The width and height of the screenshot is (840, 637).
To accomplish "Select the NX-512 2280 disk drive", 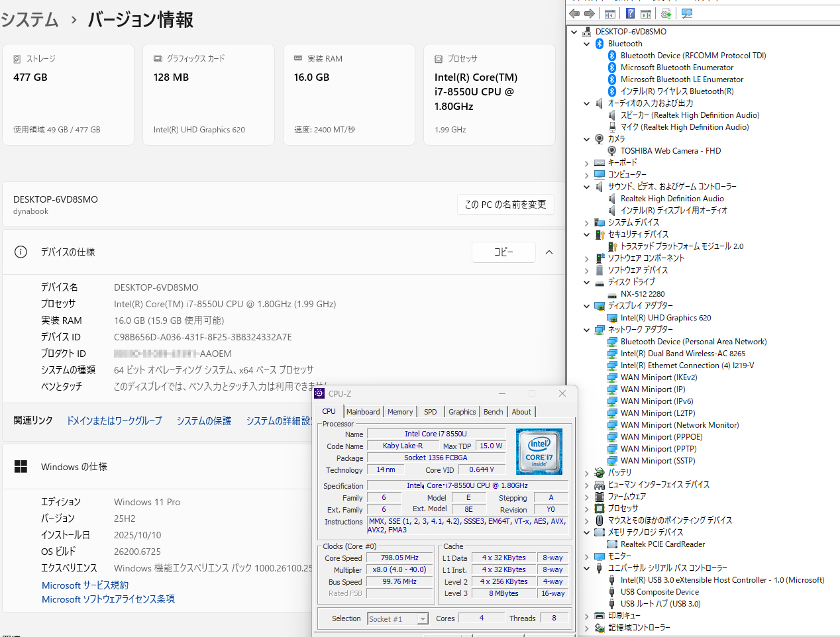I will click(x=642, y=294).
